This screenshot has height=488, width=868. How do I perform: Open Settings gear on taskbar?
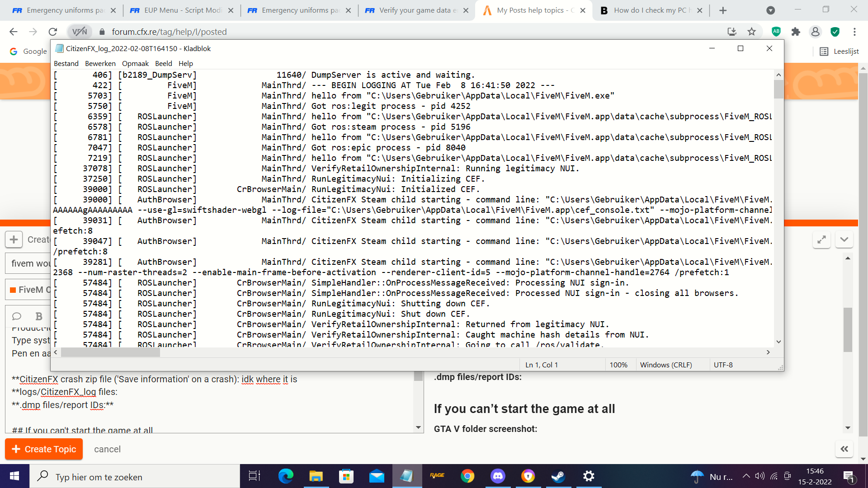(x=589, y=476)
